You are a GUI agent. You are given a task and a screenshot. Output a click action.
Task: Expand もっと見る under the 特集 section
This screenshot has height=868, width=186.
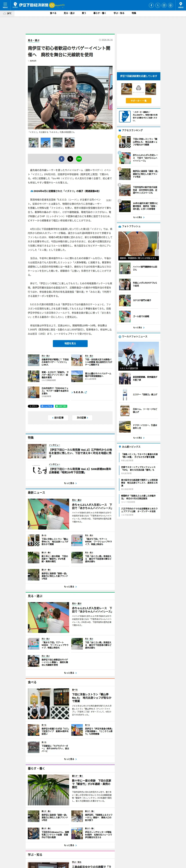[x=70, y=483]
